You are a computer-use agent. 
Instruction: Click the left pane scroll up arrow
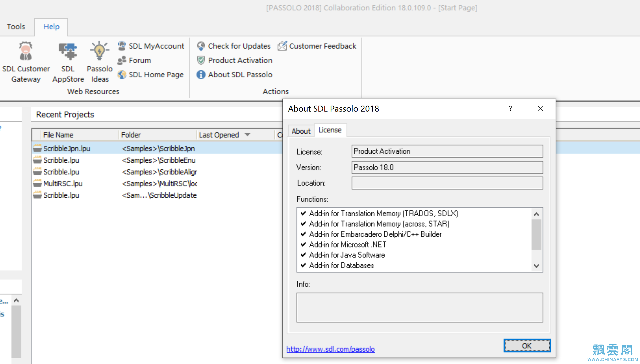(x=16, y=300)
